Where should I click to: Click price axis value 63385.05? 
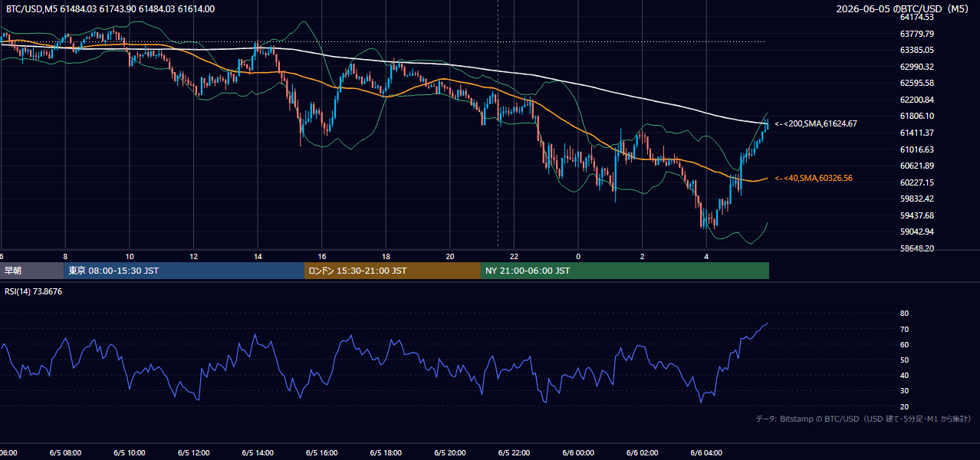tap(917, 50)
